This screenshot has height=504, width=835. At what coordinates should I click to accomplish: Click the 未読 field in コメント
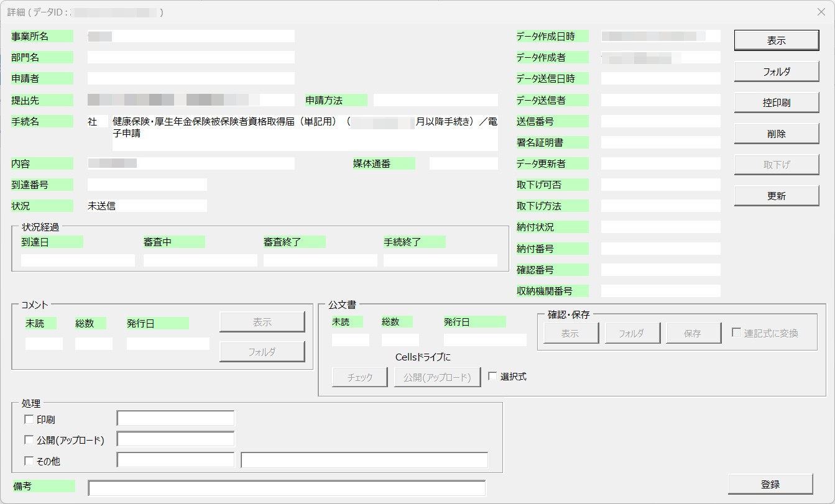pos(44,344)
